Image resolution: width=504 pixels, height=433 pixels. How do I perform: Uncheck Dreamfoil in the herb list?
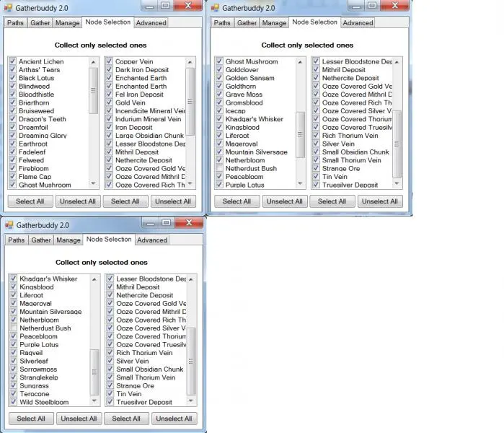point(12,127)
